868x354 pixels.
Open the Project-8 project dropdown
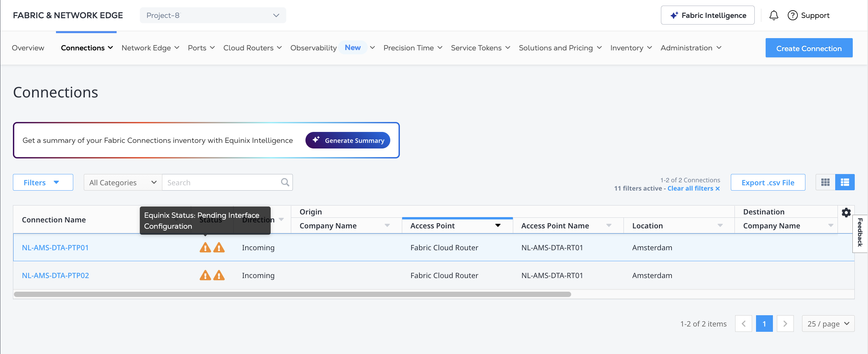[x=213, y=15]
